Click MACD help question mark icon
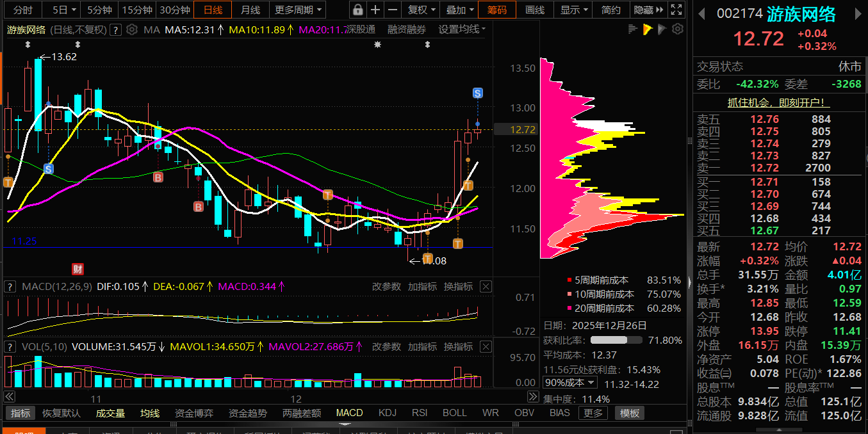868x434 pixels. (11, 286)
